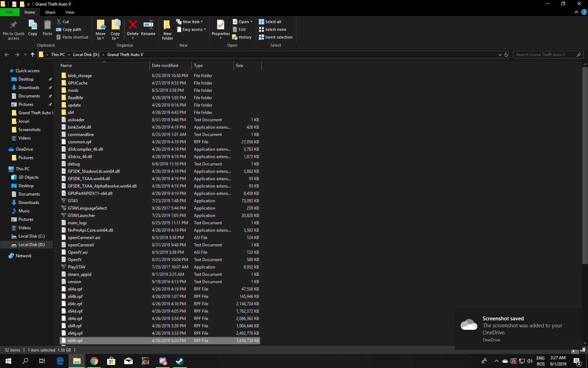Screen dimensions: 588x368
Task: Click Local Disk (D:) in the address bar
Action: (86, 55)
